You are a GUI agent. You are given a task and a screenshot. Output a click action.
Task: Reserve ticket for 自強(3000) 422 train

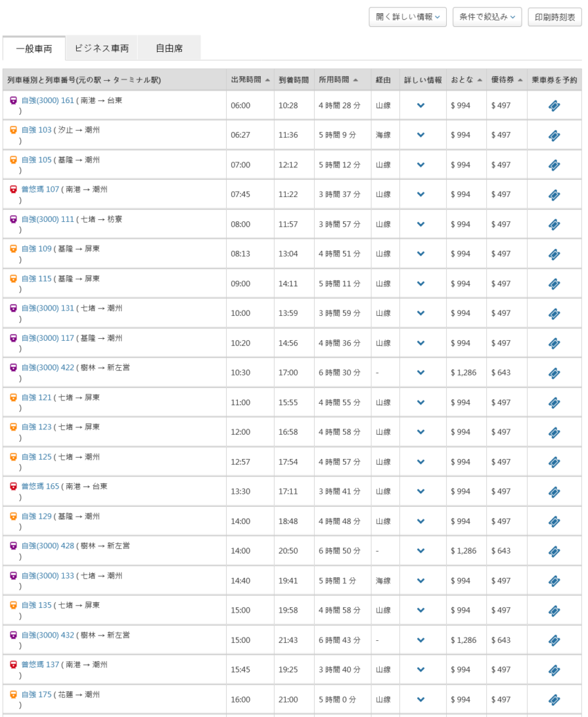coord(553,373)
